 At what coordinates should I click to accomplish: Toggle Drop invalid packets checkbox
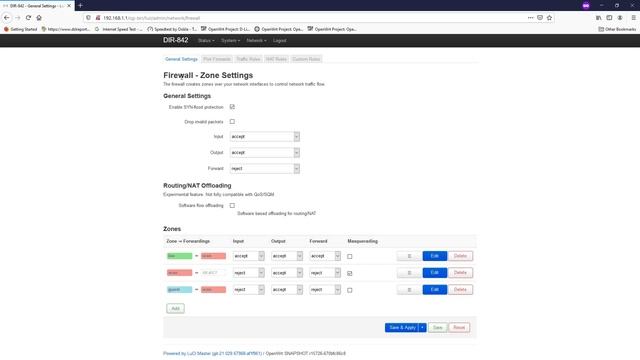tap(232, 122)
